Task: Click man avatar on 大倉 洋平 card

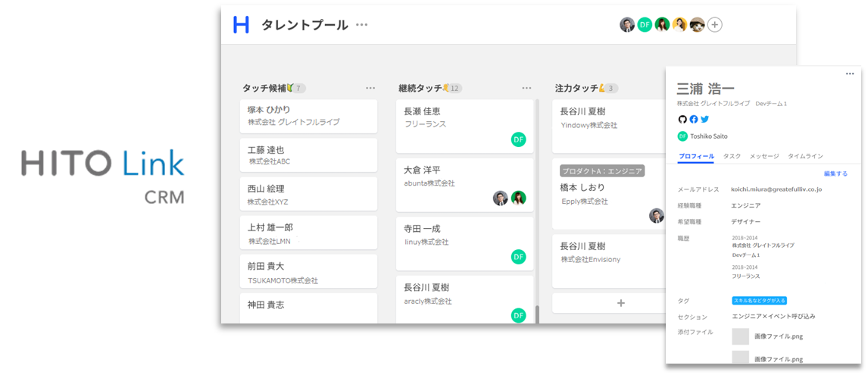Action: 501,198
